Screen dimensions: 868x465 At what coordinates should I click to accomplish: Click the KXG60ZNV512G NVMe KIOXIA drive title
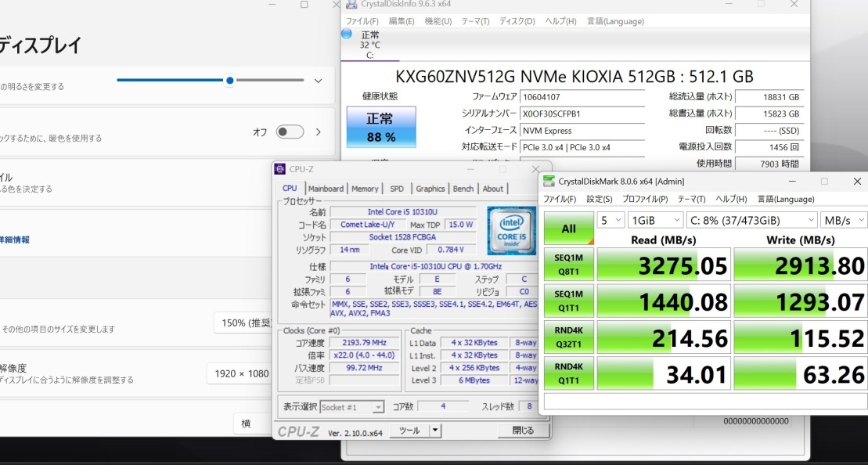(x=574, y=76)
